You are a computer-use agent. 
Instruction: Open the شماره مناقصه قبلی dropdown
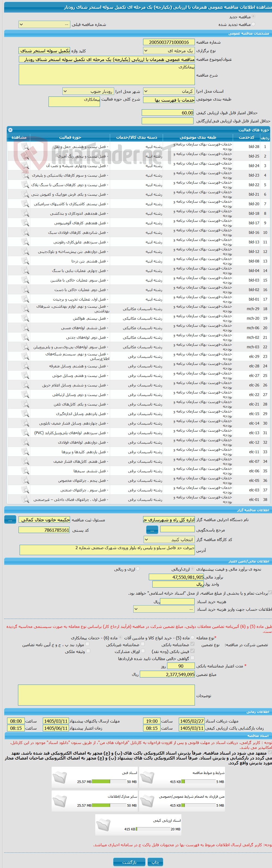pos(44,24)
